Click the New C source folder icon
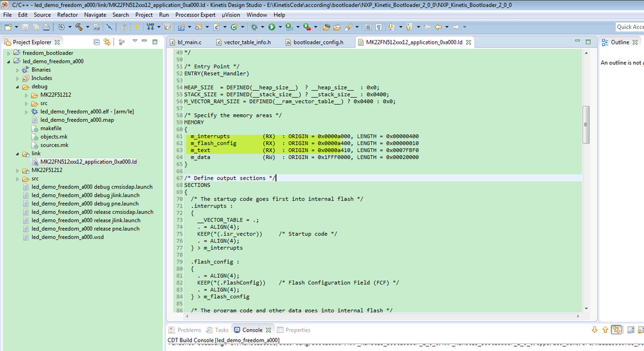This screenshot has width=644, height=351. [199, 27]
